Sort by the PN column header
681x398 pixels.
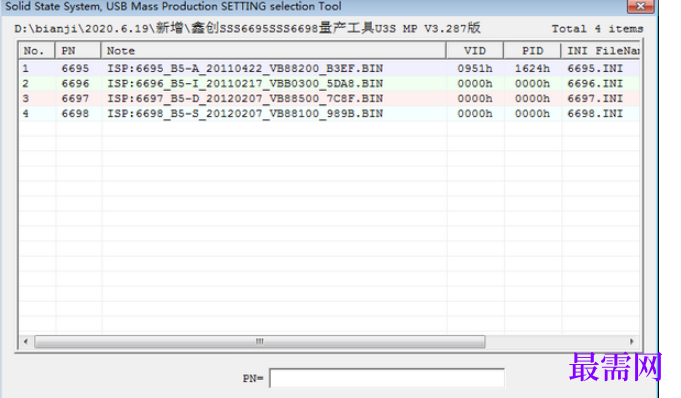(x=78, y=51)
